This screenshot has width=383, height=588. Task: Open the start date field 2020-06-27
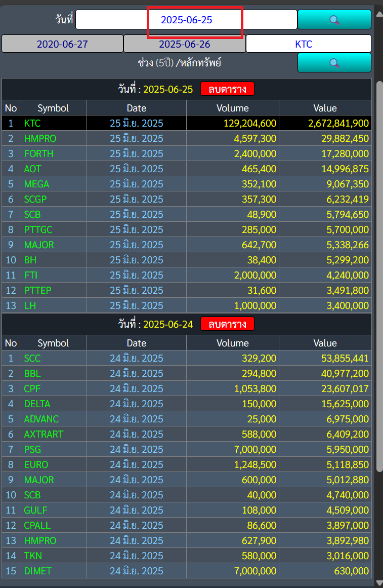click(x=62, y=44)
